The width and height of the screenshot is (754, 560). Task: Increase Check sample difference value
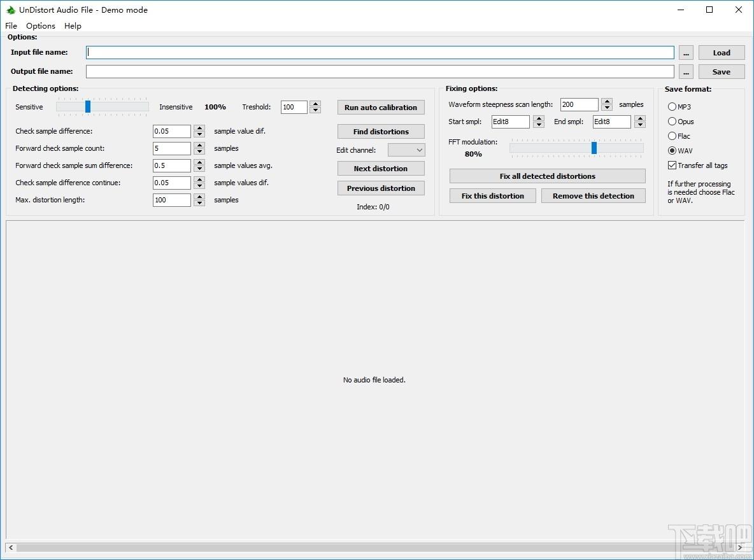pyautogui.click(x=199, y=128)
